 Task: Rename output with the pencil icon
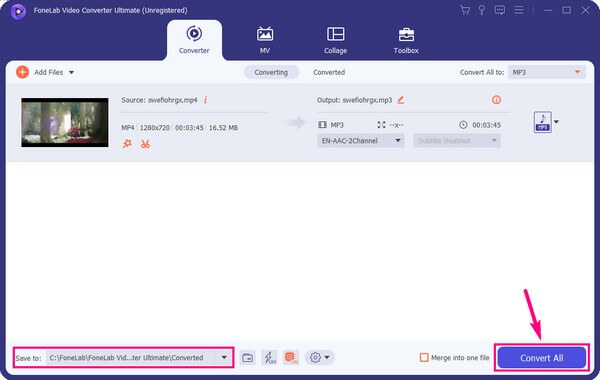(x=401, y=100)
